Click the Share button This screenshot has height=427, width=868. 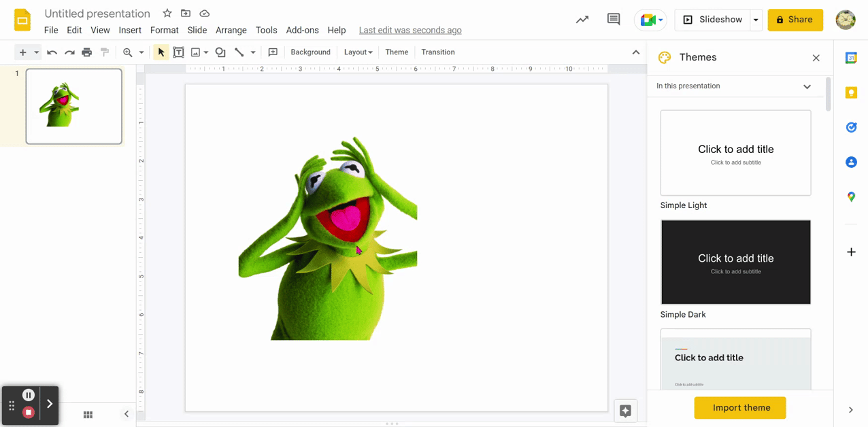click(795, 20)
